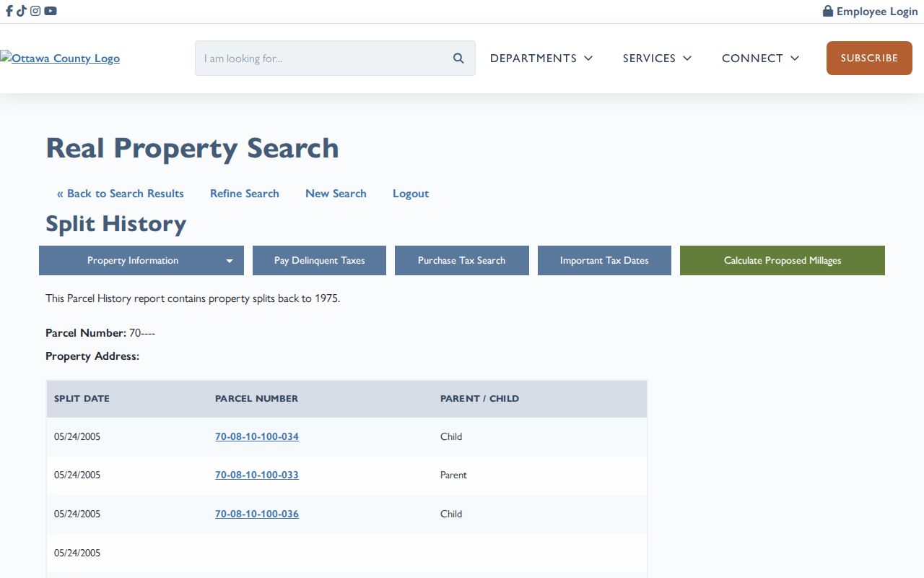This screenshot has width=924, height=578.
Task: Open parcel 70-08-10-100-036
Action: point(257,514)
